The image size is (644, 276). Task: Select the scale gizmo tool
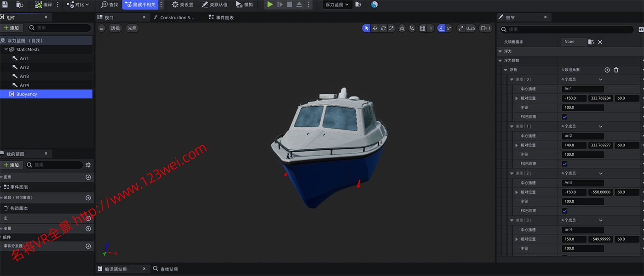pos(391,28)
